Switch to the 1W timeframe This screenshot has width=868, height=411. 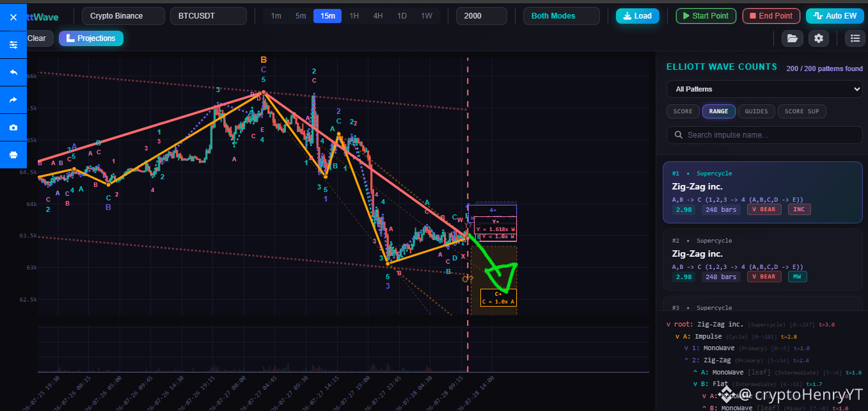(427, 16)
